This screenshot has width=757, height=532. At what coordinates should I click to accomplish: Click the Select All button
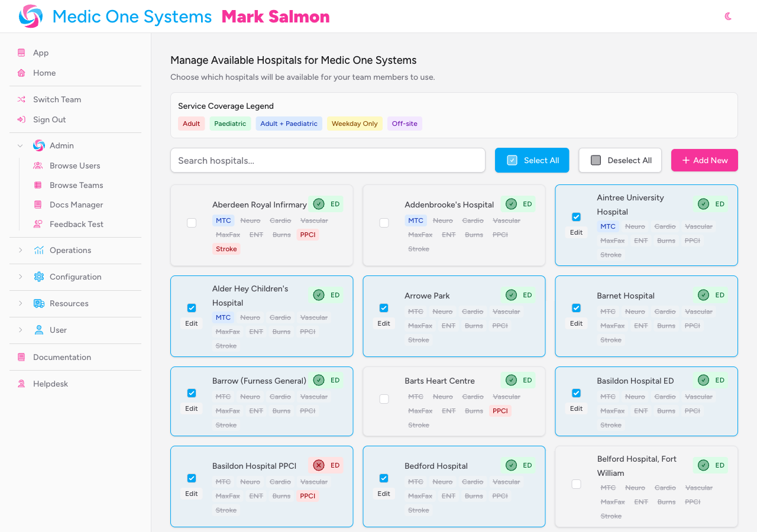[x=532, y=160]
